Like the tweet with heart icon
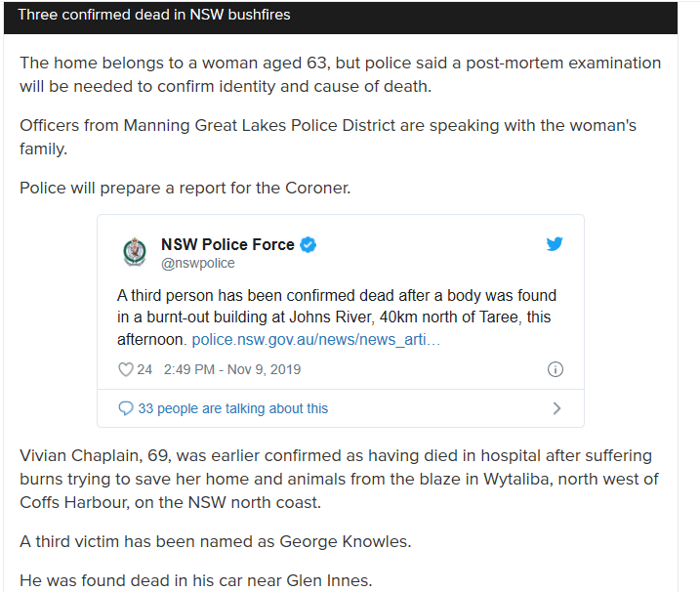Screen dimensions: 700x592 pyautogui.click(x=125, y=369)
